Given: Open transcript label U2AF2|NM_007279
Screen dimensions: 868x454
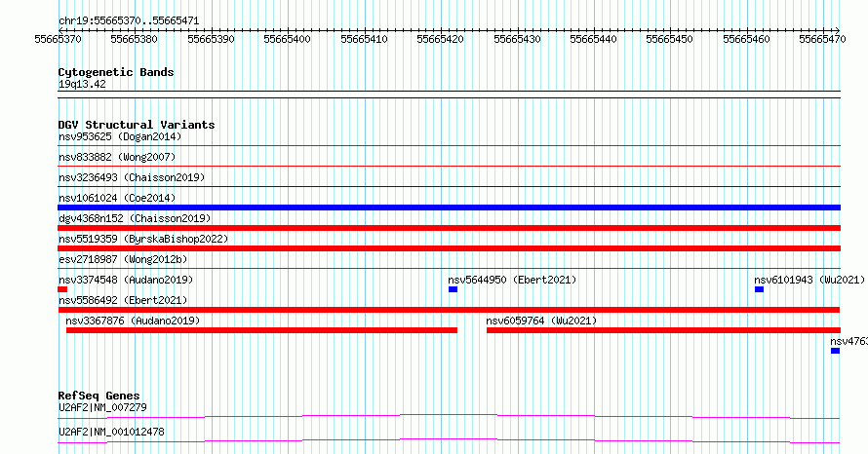Looking at the screenshot, I should pos(102,407).
